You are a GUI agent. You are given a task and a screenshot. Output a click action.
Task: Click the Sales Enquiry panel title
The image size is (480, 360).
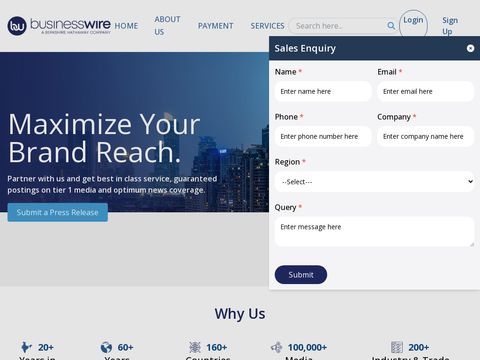[305, 48]
